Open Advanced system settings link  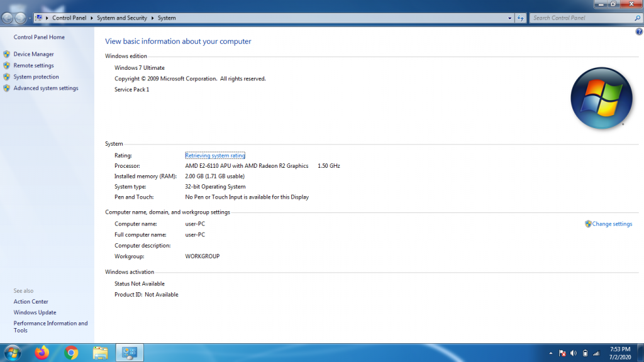click(x=45, y=88)
